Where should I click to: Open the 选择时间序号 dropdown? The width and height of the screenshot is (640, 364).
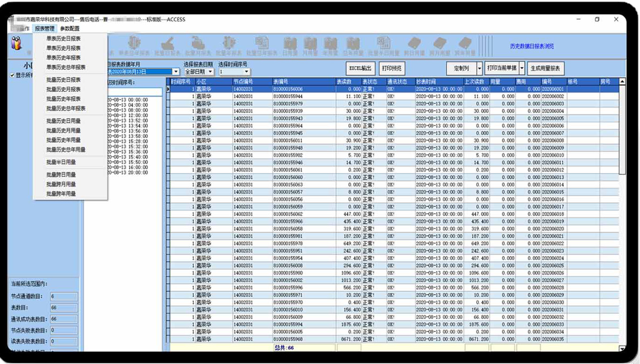click(247, 72)
